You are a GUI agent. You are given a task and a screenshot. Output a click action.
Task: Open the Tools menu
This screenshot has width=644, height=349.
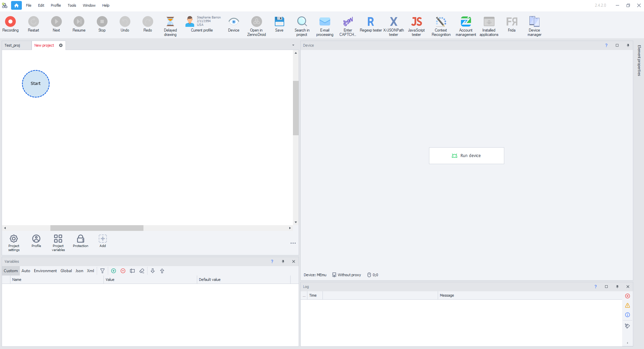click(72, 5)
